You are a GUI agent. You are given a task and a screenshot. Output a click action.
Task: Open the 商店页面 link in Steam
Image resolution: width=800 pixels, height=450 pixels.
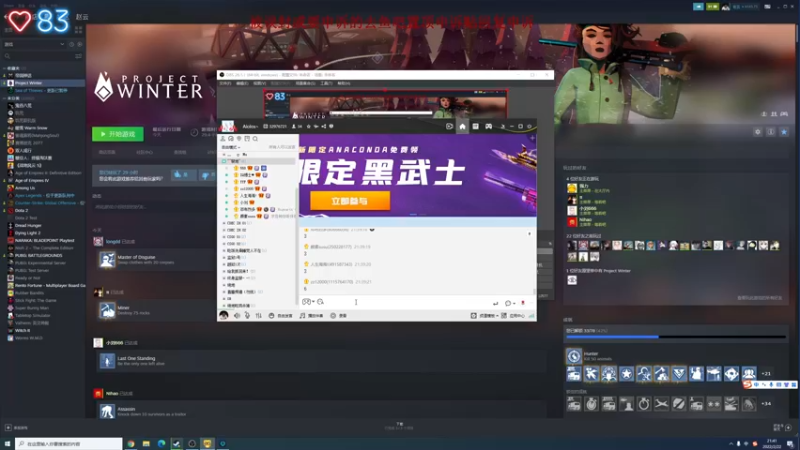[107, 153]
